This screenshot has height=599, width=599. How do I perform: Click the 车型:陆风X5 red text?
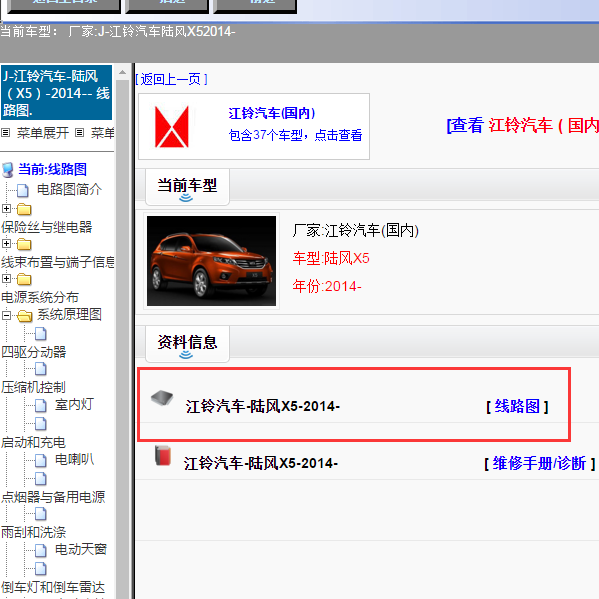(331, 258)
